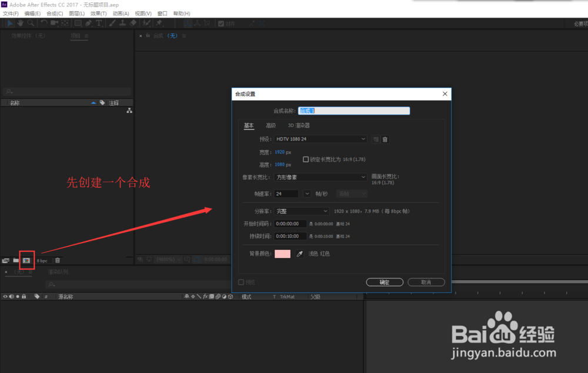Select the Rotation tool

(44, 23)
